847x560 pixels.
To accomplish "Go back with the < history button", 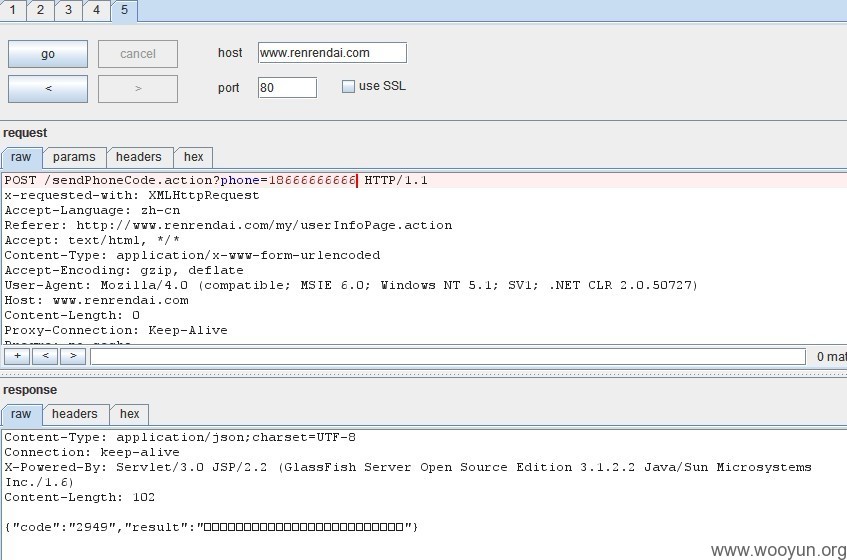I will [x=48, y=89].
